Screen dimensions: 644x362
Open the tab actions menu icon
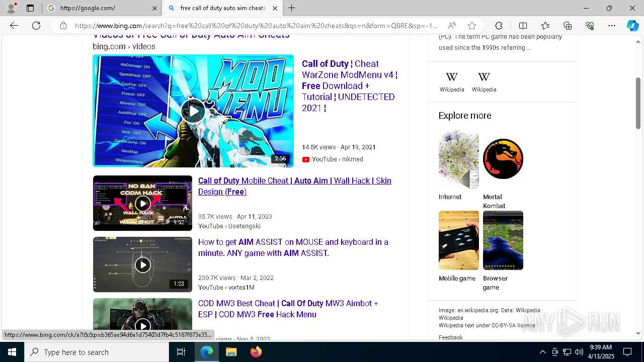click(30, 8)
